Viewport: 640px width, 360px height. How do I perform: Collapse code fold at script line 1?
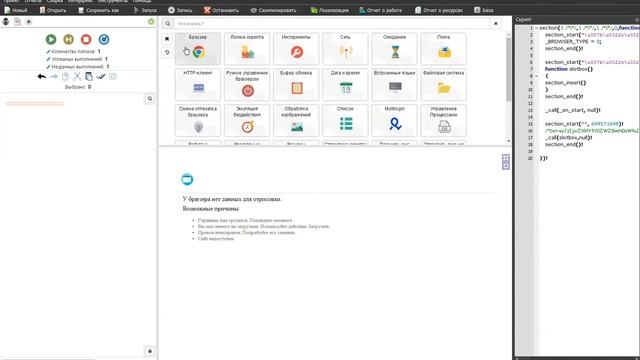(x=536, y=28)
